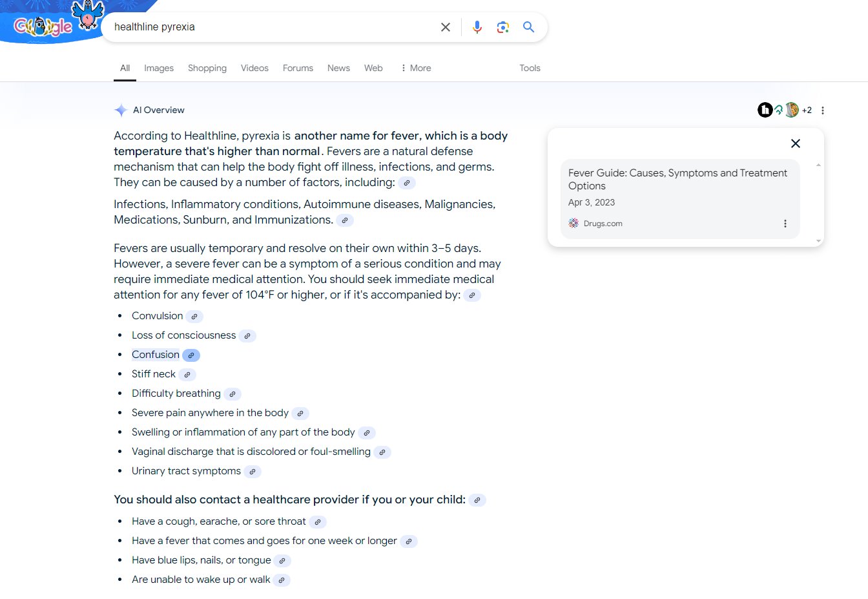Clear the search query with the X icon
This screenshot has height=599, width=868.
click(446, 27)
